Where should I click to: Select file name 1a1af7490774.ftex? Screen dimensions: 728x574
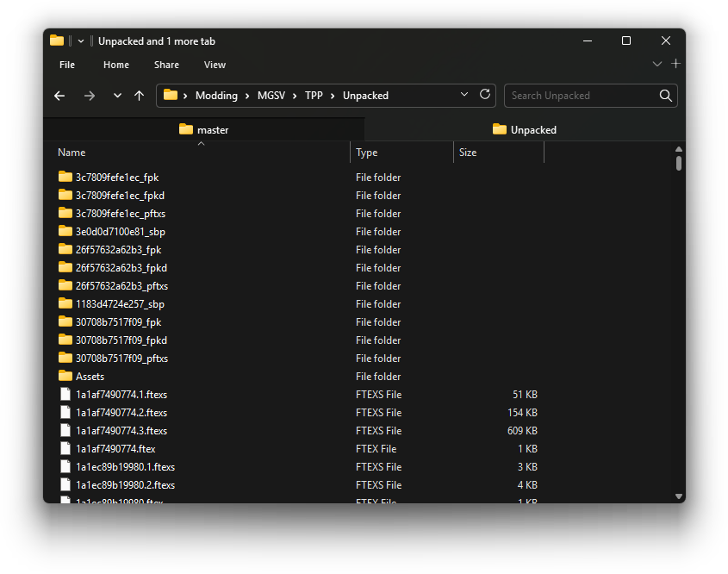click(115, 449)
